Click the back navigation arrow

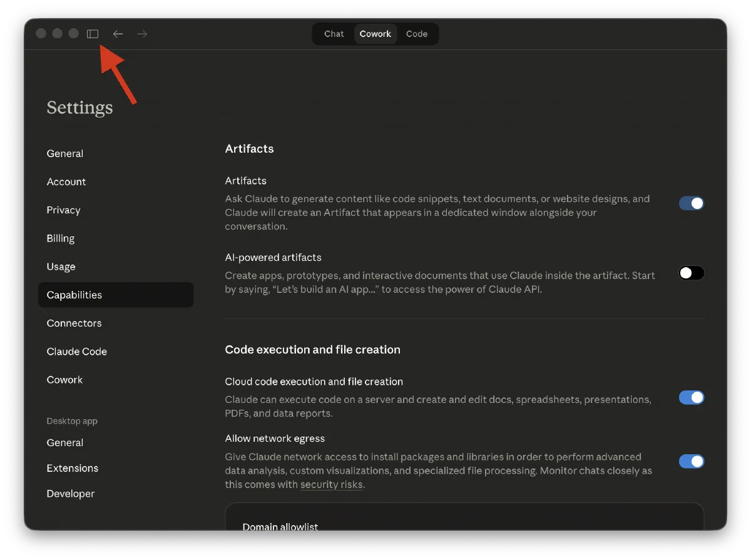[x=118, y=34]
